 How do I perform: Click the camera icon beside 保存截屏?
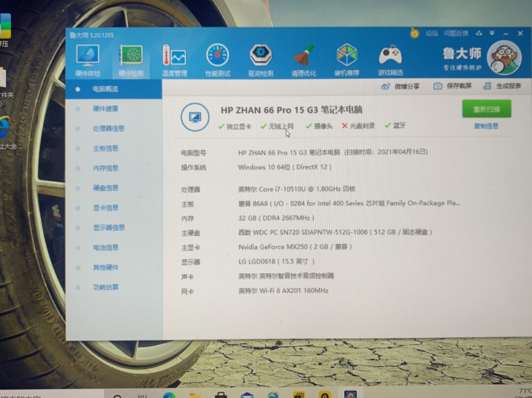click(438, 86)
